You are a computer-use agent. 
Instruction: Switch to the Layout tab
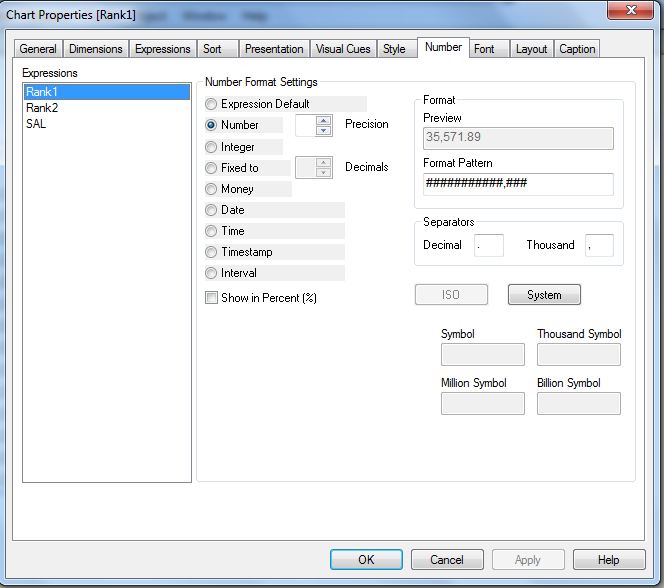pyautogui.click(x=531, y=49)
